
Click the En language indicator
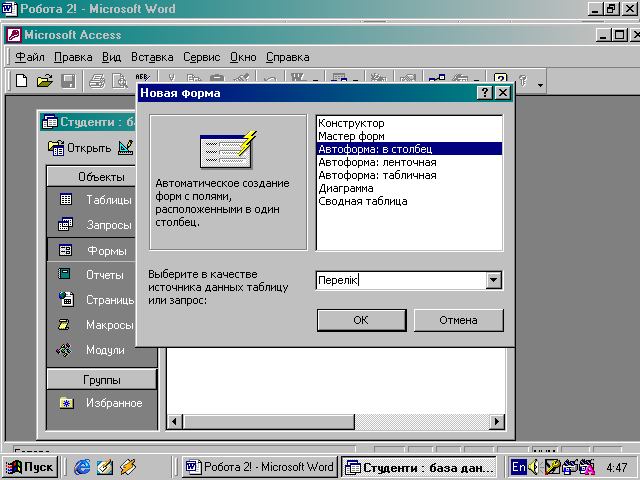click(518, 467)
